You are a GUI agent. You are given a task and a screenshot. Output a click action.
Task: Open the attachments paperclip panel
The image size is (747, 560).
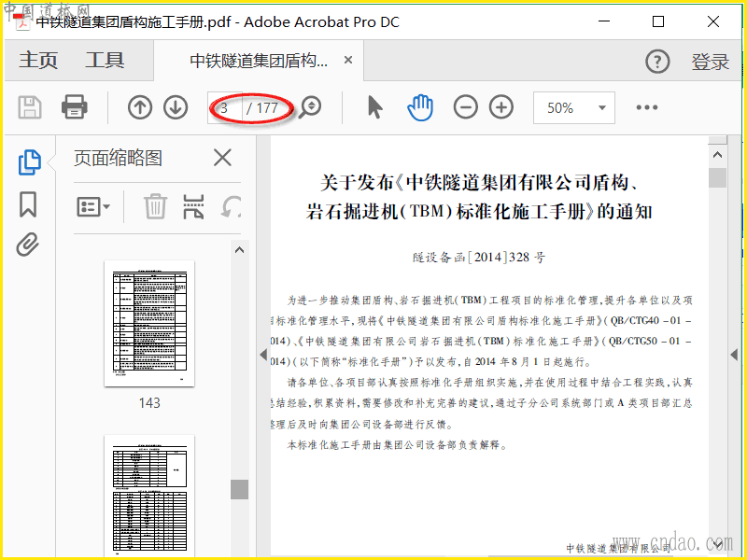28,245
